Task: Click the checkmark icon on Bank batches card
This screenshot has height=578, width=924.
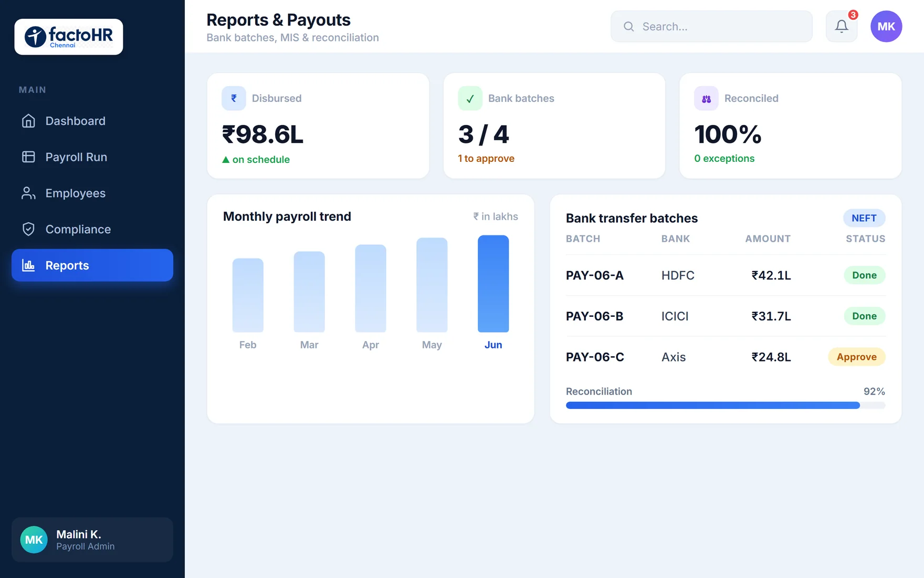Action: coord(470,98)
